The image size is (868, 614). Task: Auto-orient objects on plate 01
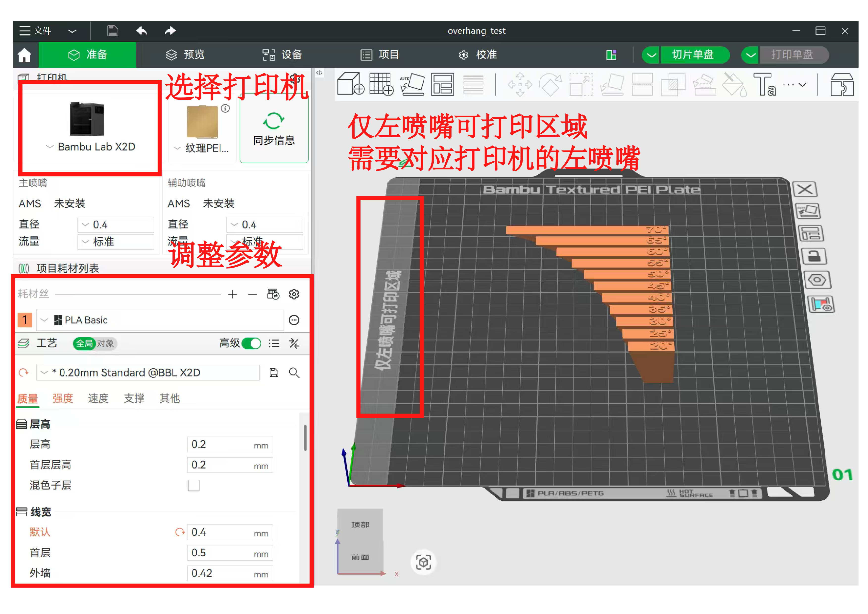coord(808,211)
